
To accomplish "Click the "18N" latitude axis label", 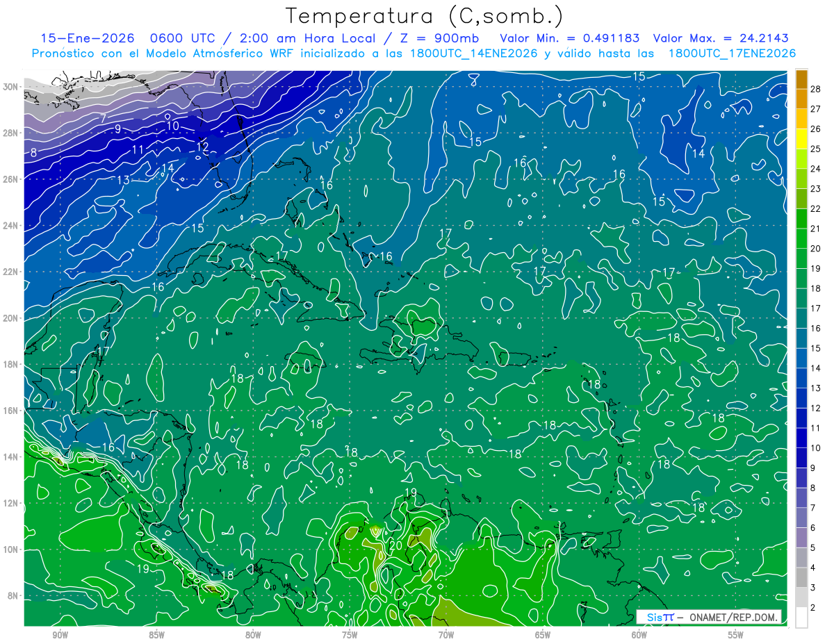I will 10,364.
